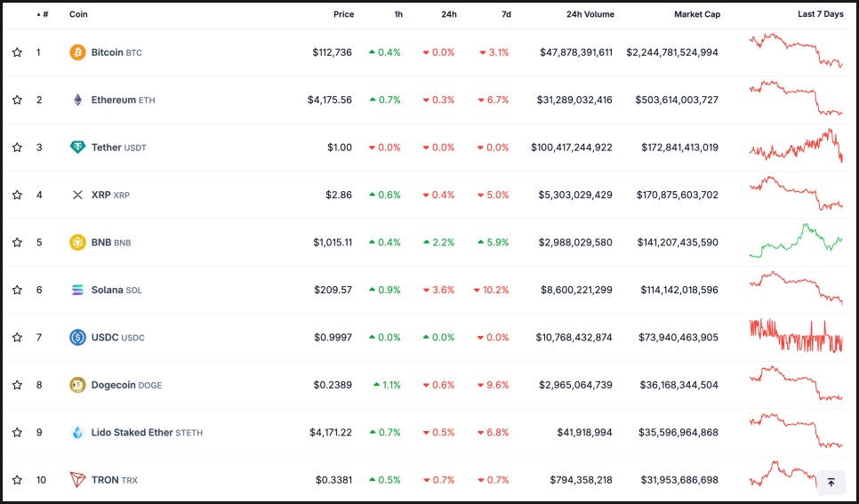
Task: Click TRON market cap $31,953,686,698
Action: (x=679, y=480)
